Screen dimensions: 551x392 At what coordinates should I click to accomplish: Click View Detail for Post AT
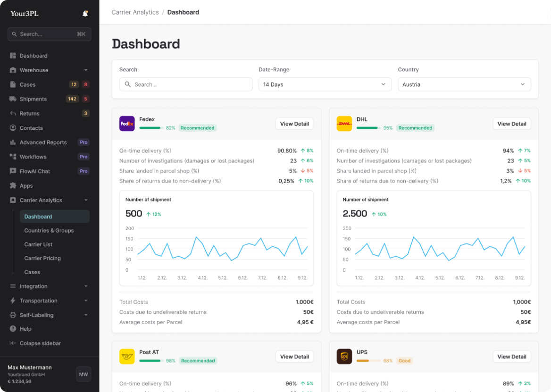click(x=294, y=357)
